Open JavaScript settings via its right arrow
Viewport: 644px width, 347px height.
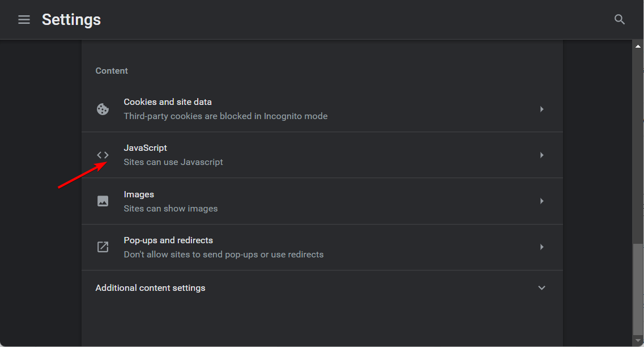(x=541, y=155)
